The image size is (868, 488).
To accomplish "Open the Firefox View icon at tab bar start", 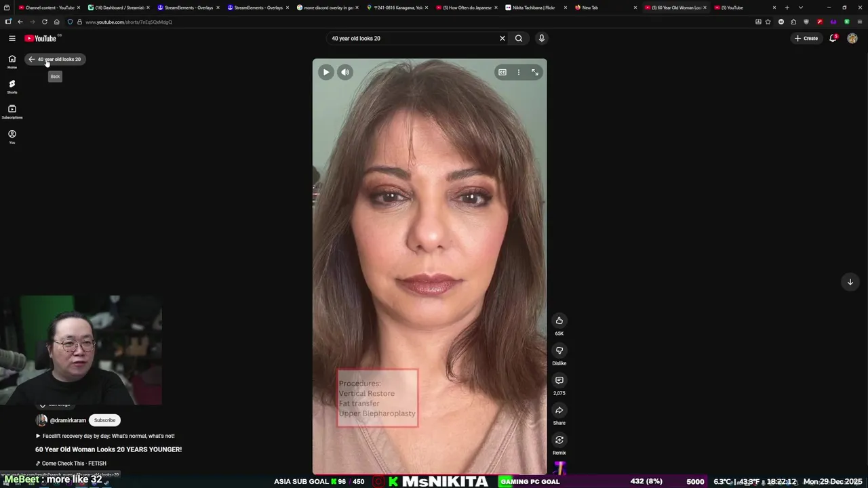I will click(6, 7).
